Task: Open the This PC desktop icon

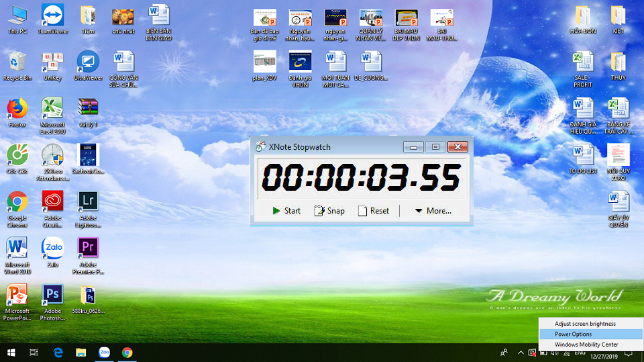Action: [17, 19]
